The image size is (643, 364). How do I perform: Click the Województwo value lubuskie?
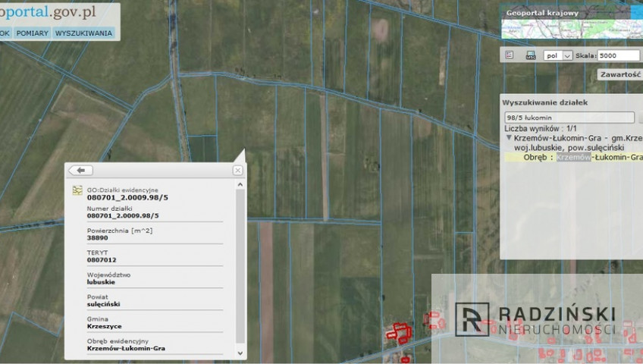[101, 282]
